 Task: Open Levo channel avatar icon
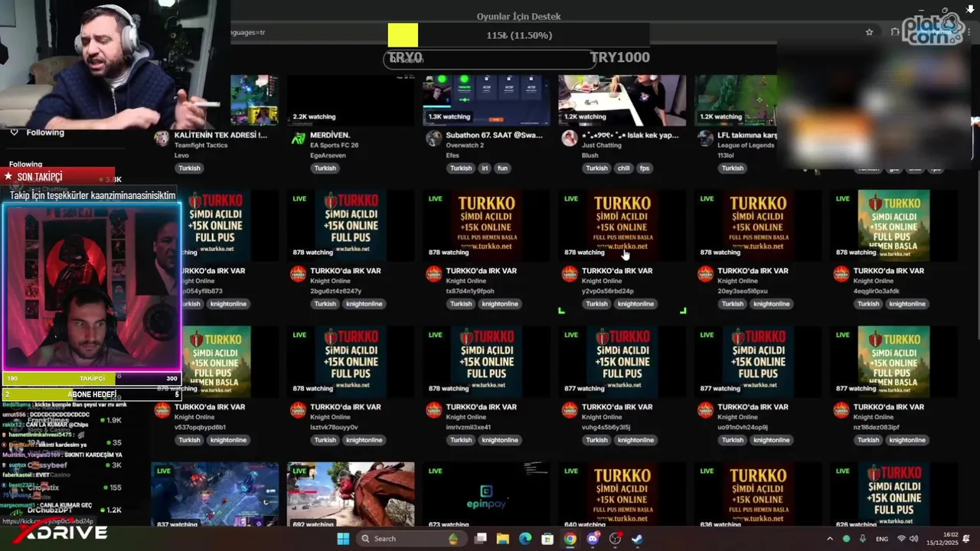tap(162, 139)
